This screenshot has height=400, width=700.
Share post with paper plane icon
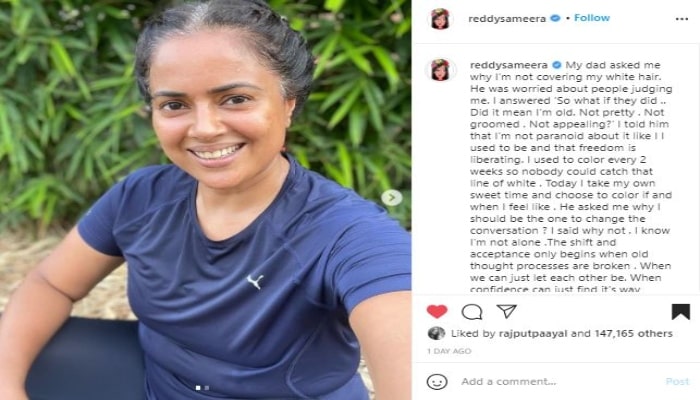[x=507, y=311]
